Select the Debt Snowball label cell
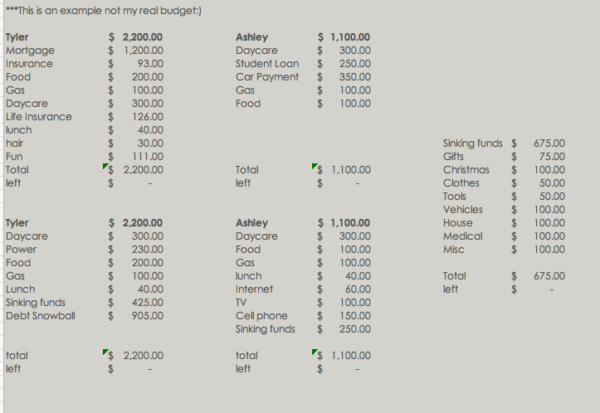Screen dimensions: 600x413 (40, 315)
